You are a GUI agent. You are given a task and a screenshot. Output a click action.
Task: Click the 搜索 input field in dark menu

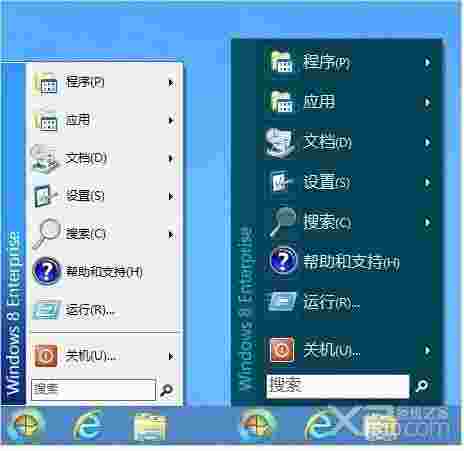click(338, 386)
